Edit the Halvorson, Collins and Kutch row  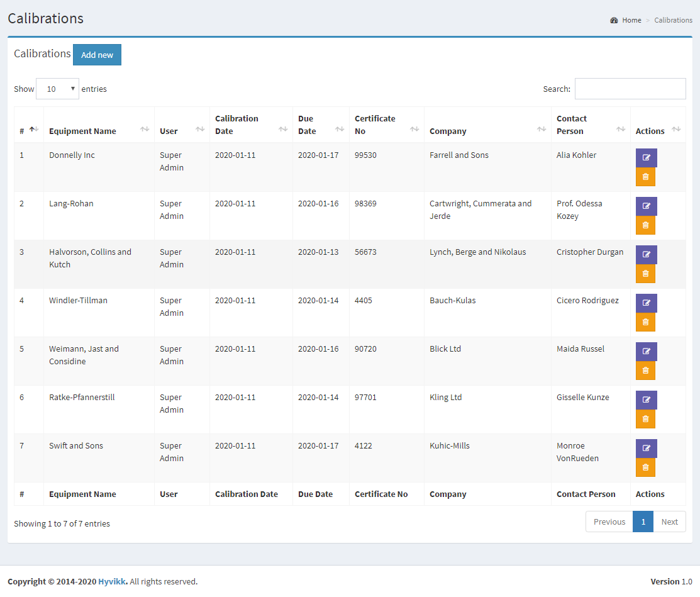click(x=646, y=255)
